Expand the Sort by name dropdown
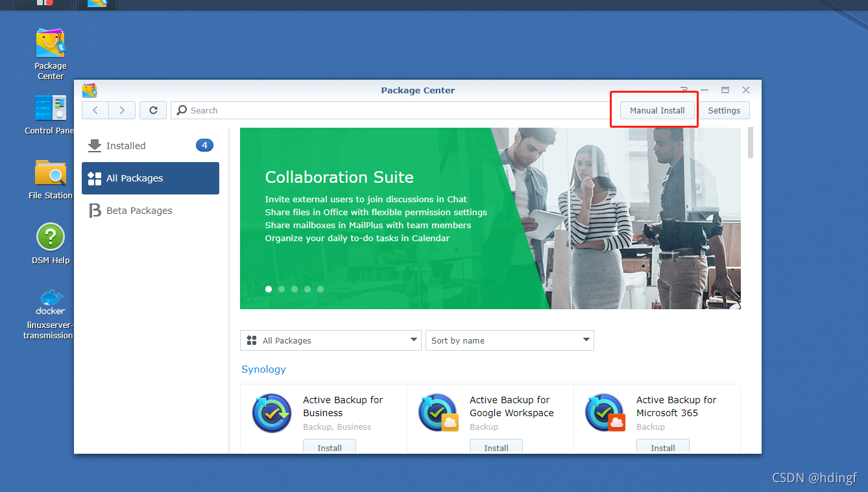Image resolution: width=868 pixels, height=492 pixels. (x=510, y=340)
